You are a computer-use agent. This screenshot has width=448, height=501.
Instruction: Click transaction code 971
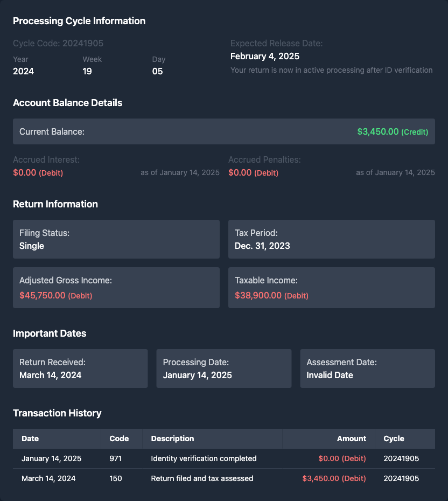pyautogui.click(x=115, y=459)
